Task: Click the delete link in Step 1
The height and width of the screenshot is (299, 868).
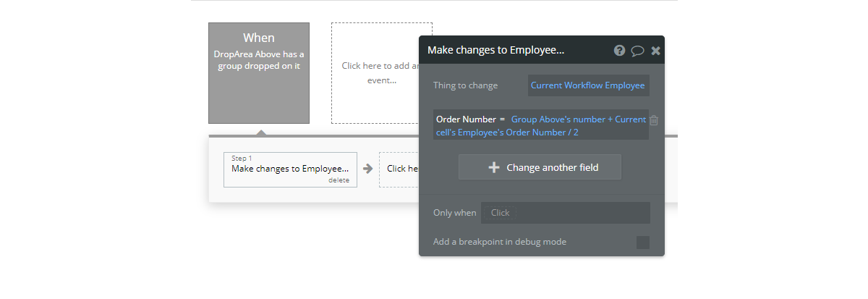Action: (339, 180)
